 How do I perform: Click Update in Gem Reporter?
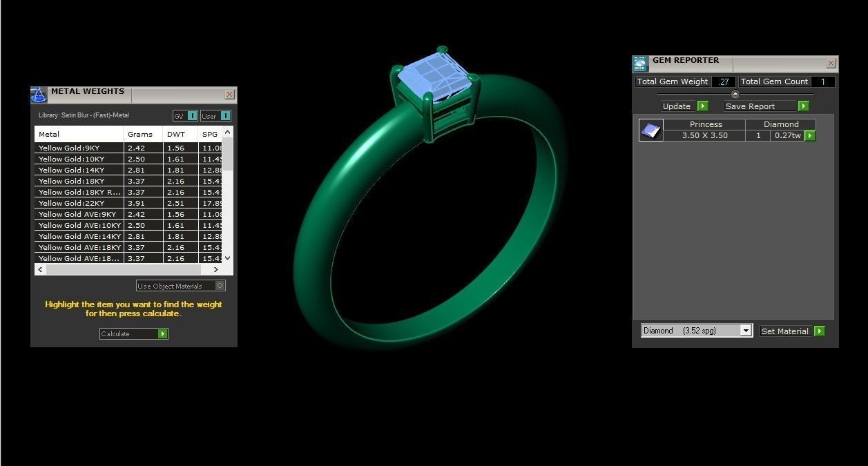coord(685,106)
